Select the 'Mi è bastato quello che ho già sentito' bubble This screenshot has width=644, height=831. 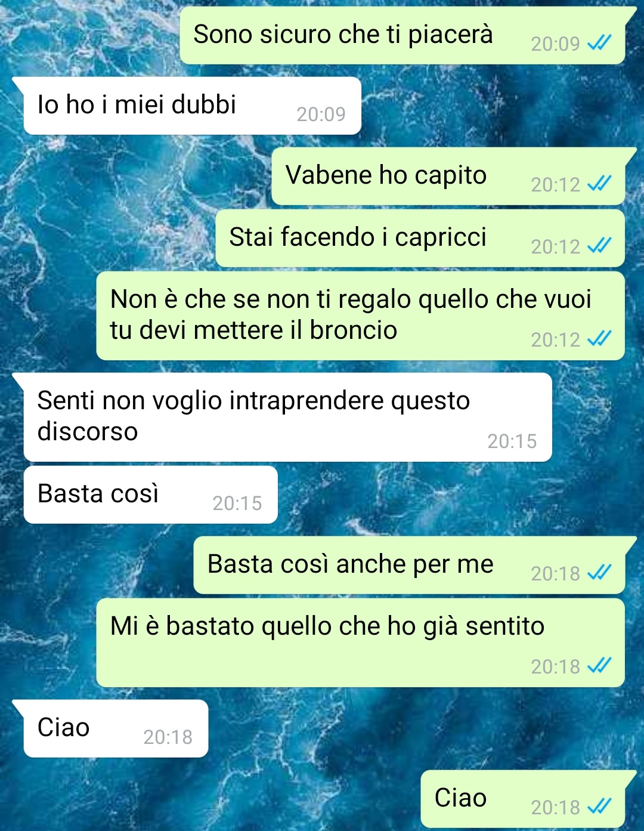[360, 642]
